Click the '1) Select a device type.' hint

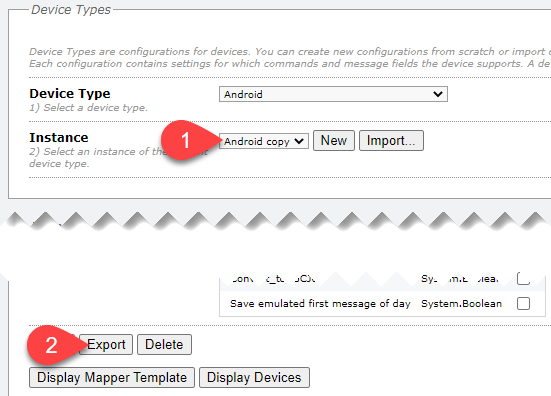[88, 108]
